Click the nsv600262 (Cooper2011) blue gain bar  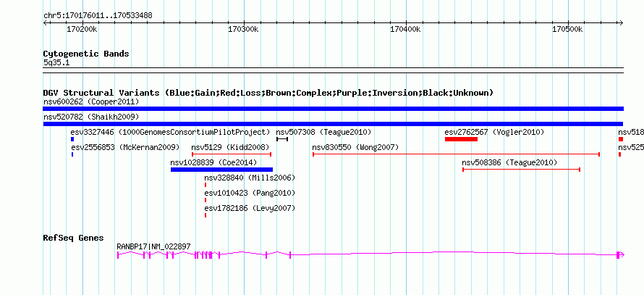(x=333, y=109)
